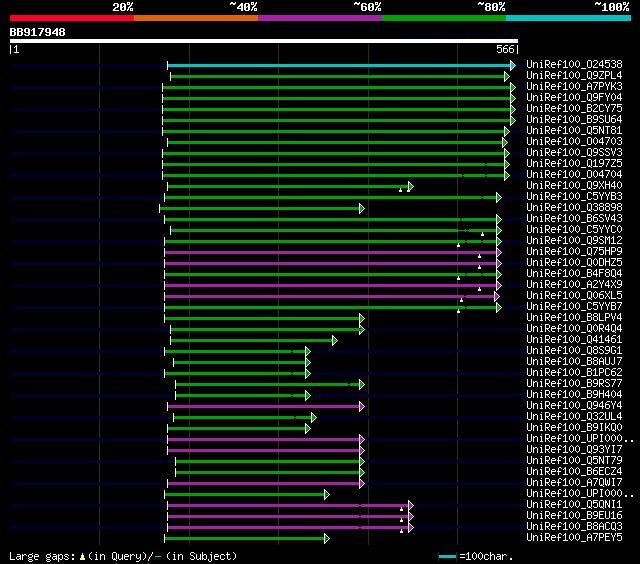Click the green alignment bar for UniRef100_B8LPV4
Screen dimensions: 640x564
(x=262, y=318)
